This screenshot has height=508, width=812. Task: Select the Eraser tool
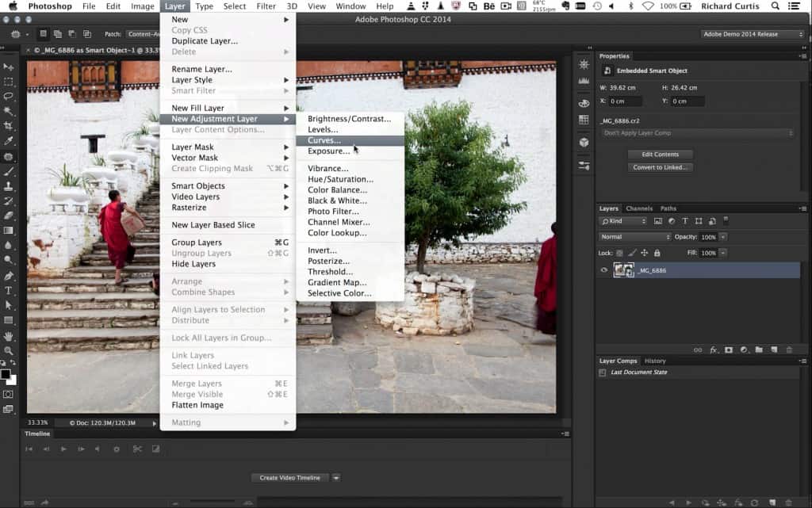point(8,216)
